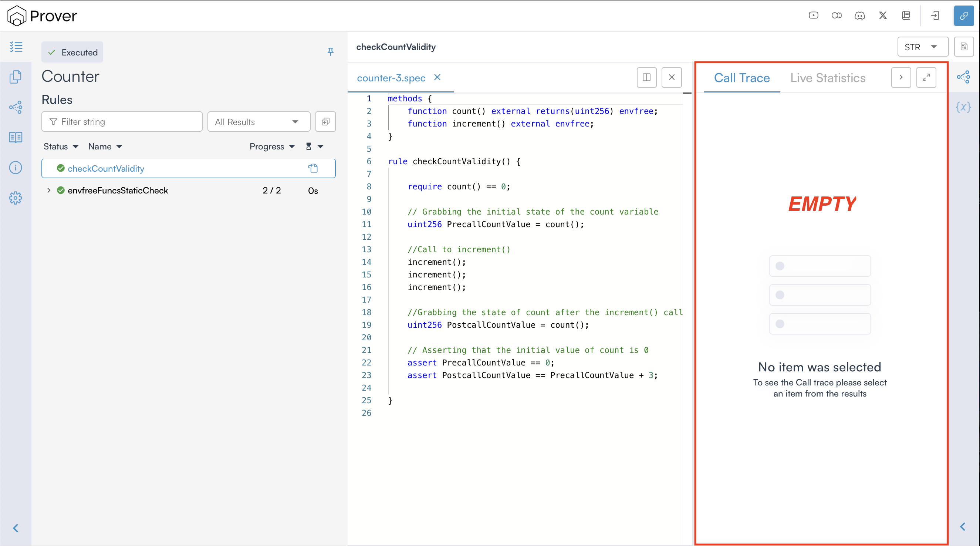Switch to the Live Statistics tab
This screenshot has width=980, height=546.
pos(827,78)
